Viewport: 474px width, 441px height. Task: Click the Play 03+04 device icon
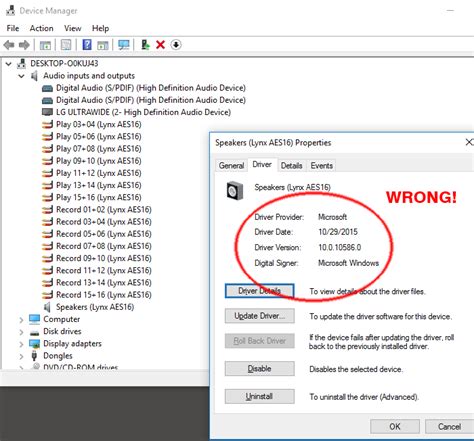click(47, 125)
